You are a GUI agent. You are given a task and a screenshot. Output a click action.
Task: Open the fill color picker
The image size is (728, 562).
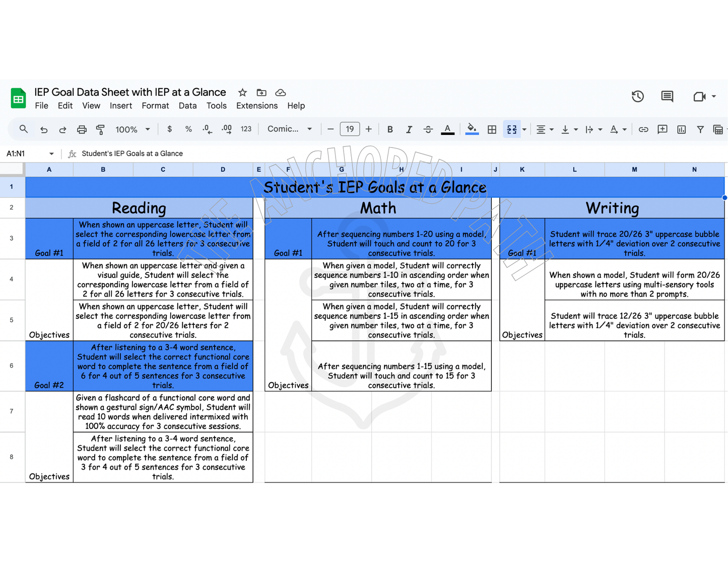click(x=472, y=129)
